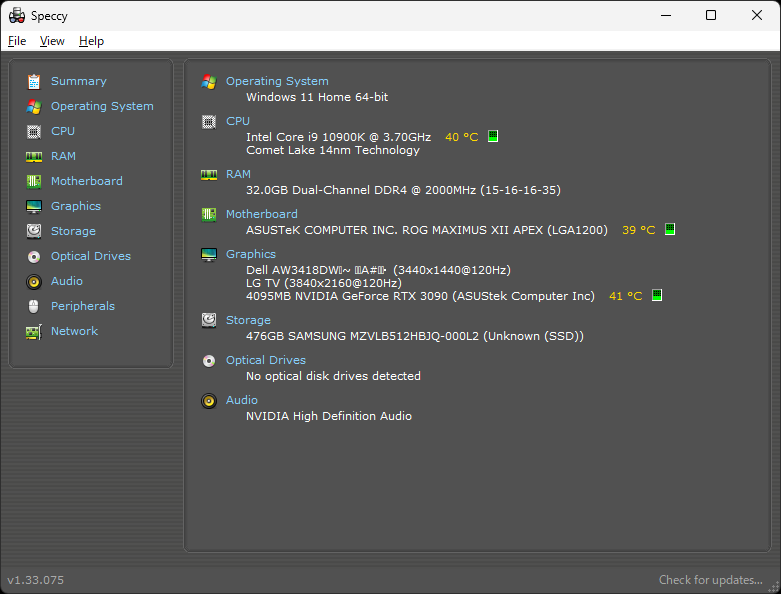Screen dimensions: 781x594
Task: Click the version number v1.33.075
Action: click(x=35, y=580)
